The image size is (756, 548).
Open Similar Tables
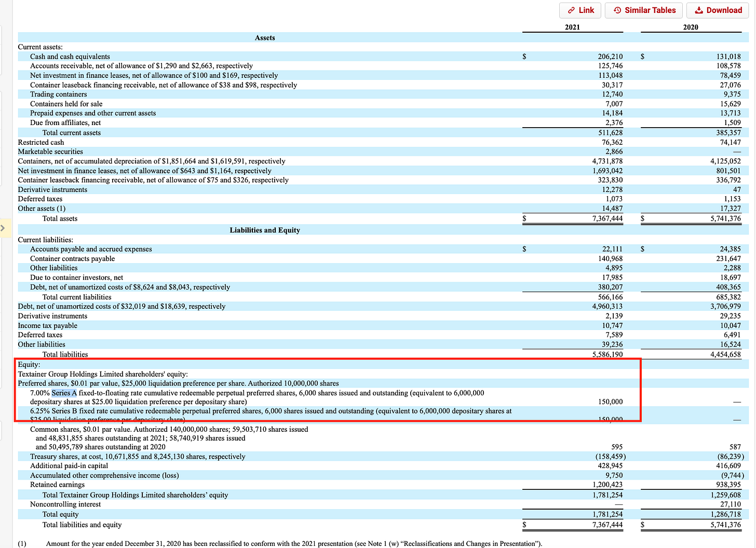click(x=644, y=10)
